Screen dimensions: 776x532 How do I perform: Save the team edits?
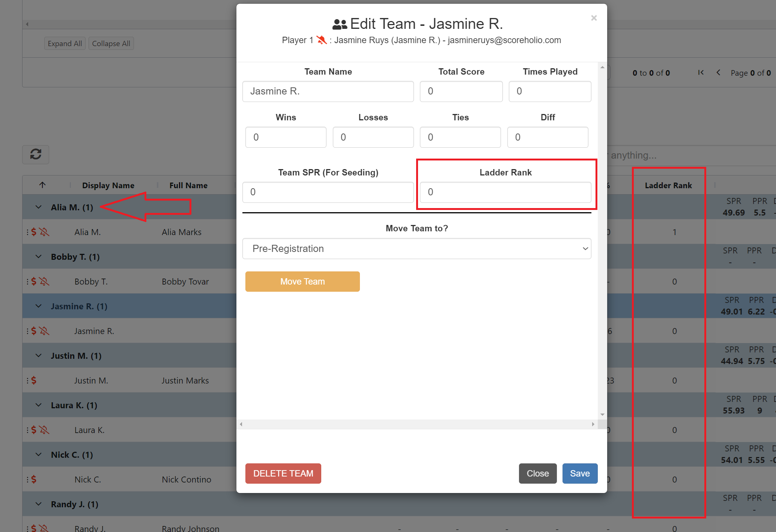click(579, 474)
